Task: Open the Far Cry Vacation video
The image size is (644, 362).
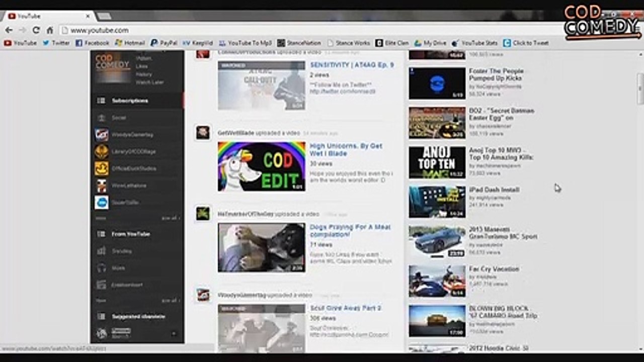Action: coord(494,269)
